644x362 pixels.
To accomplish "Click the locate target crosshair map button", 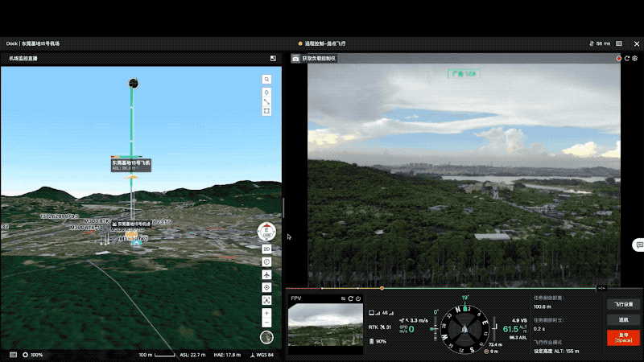I will (266, 287).
